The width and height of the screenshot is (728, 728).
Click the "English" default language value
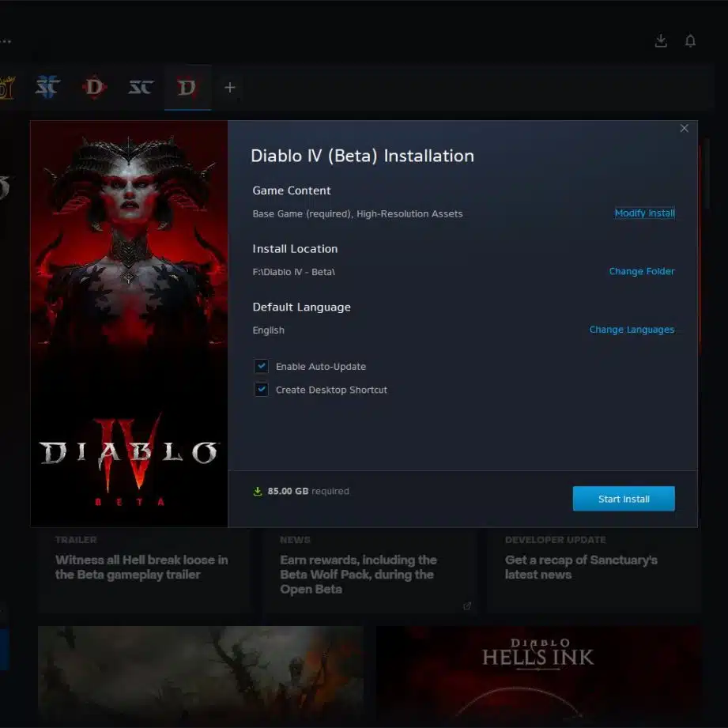pyautogui.click(x=269, y=330)
